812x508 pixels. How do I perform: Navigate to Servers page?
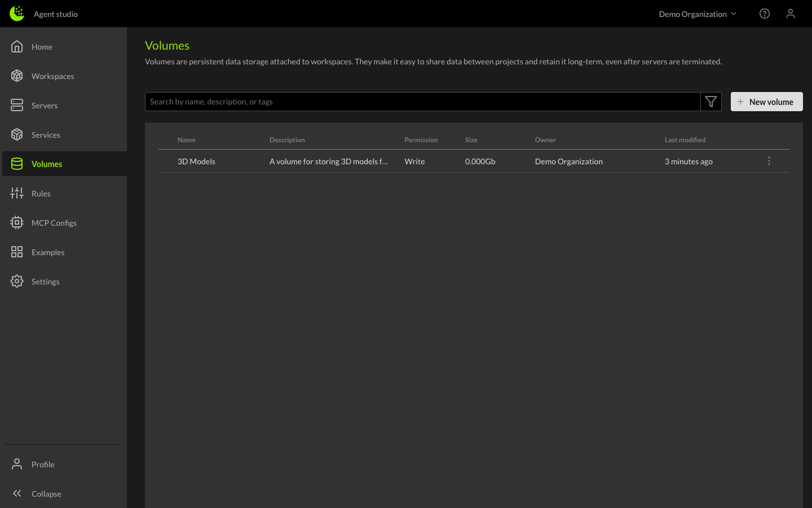tap(44, 106)
